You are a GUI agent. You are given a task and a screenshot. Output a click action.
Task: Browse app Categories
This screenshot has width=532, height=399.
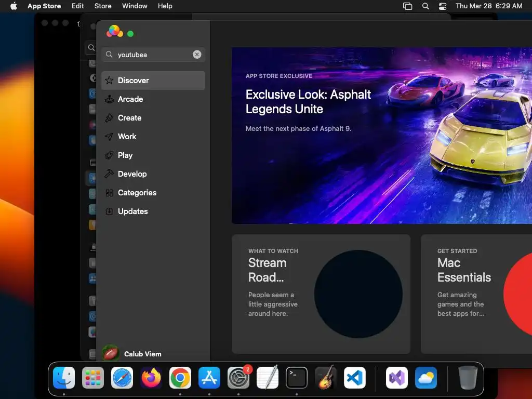tap(153, 192)
